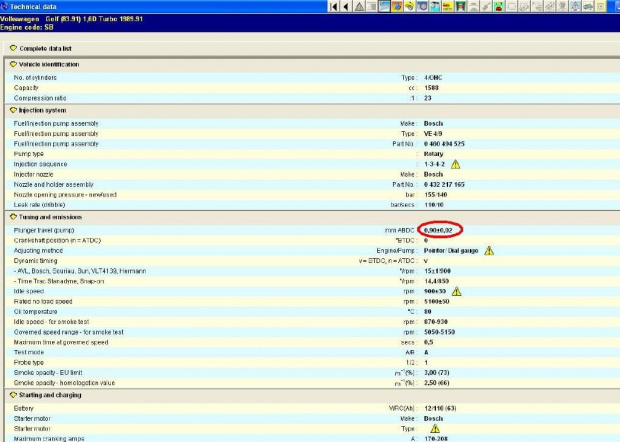This screenshot has height=442, width=620.
Task: Select the Leak rate (dribble) row label
Action: (40, 205)
